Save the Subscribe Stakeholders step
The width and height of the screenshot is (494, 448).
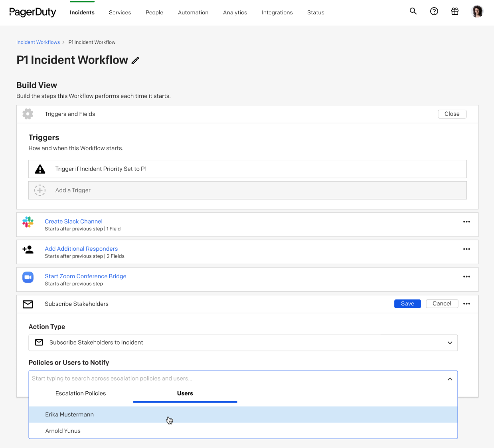point(407,304)
